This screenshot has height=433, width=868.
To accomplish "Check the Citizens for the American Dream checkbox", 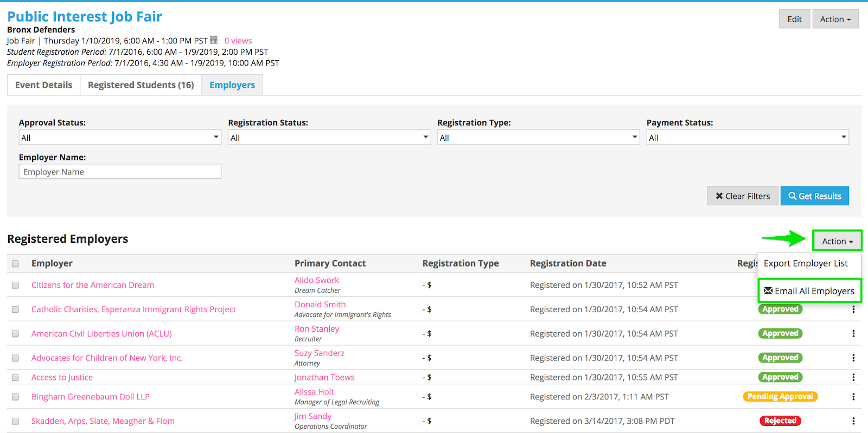I will (15, 285).
